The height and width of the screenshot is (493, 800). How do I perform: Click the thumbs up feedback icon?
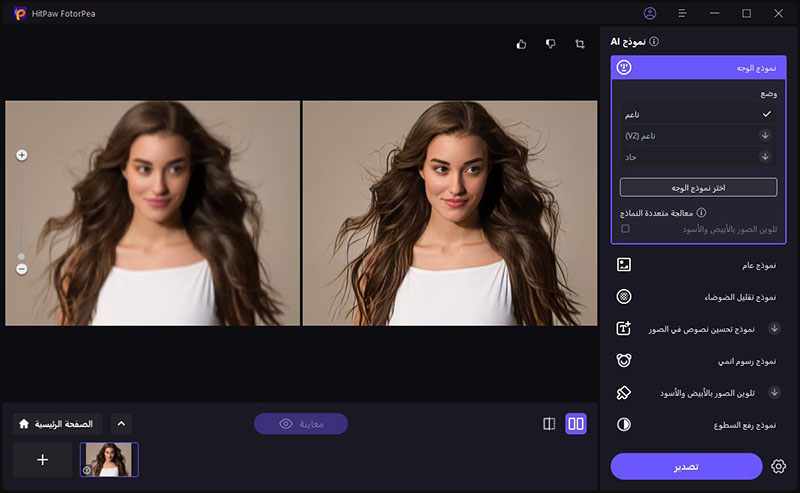click(521, 44)
